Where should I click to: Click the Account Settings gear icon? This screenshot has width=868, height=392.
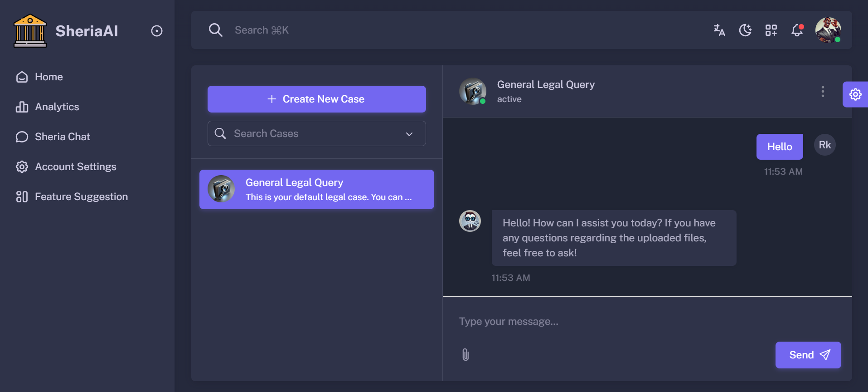[22, 167]
